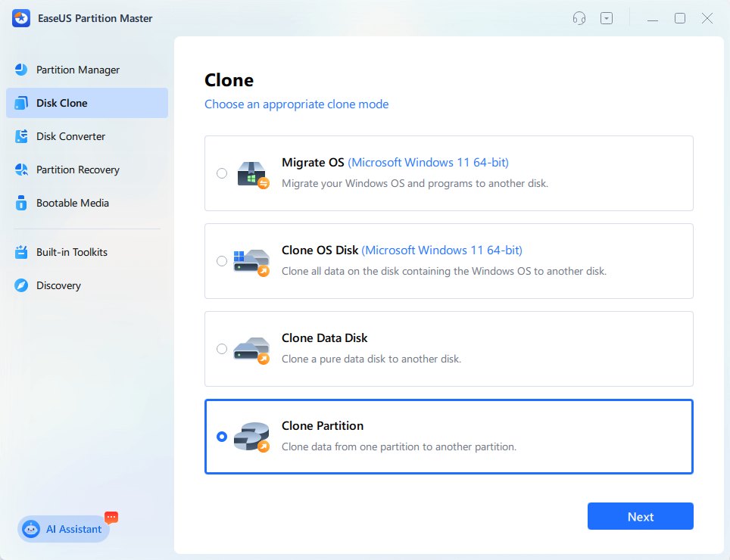Click the Clone OS Disk title text
The width and height of the screenshot is (730, 560).
click(320, 250)
